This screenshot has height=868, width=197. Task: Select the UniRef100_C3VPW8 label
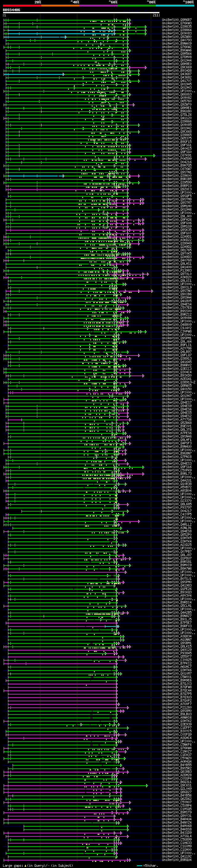point(177,332)
